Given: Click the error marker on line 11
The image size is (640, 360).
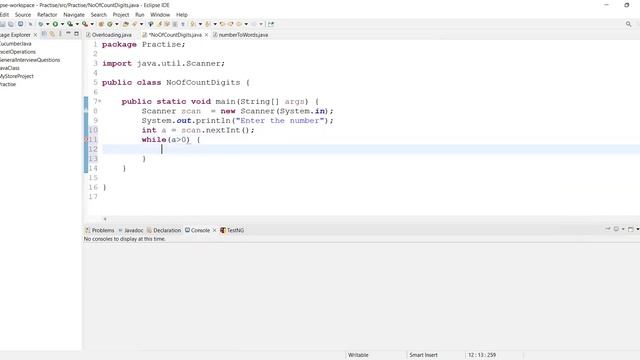Looking at the screenshot, I should click(x=86, y=140).
